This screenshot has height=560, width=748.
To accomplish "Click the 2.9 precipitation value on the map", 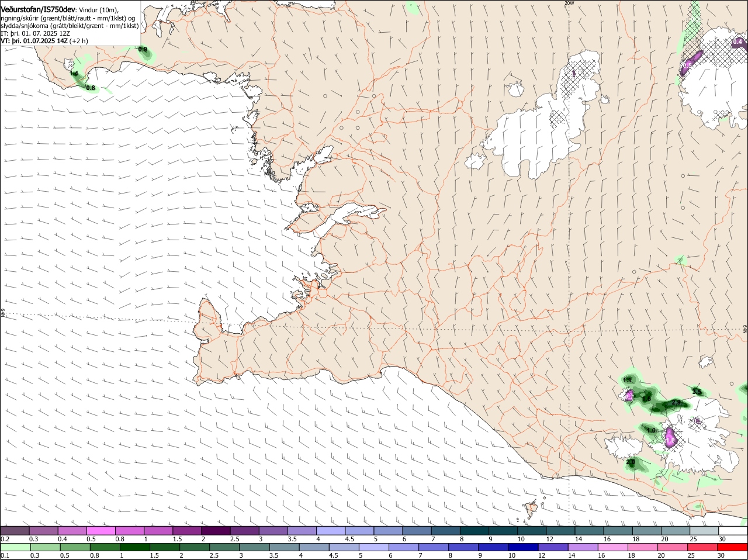I will (676, 402).
